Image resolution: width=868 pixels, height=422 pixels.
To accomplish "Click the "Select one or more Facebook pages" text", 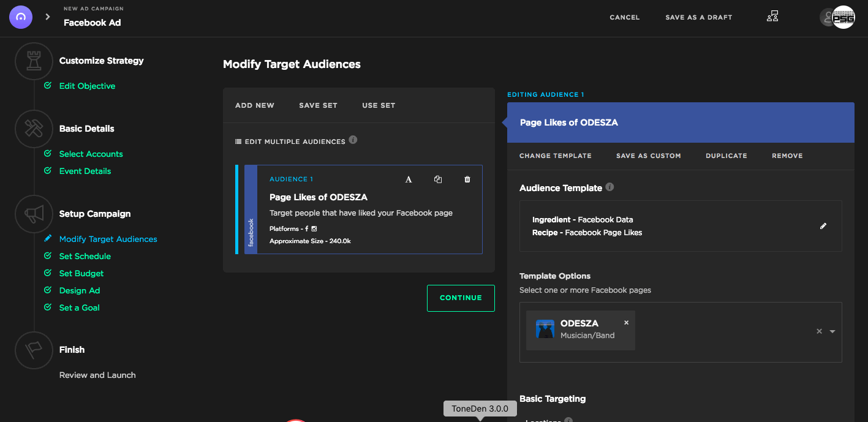I will (585, 290).
